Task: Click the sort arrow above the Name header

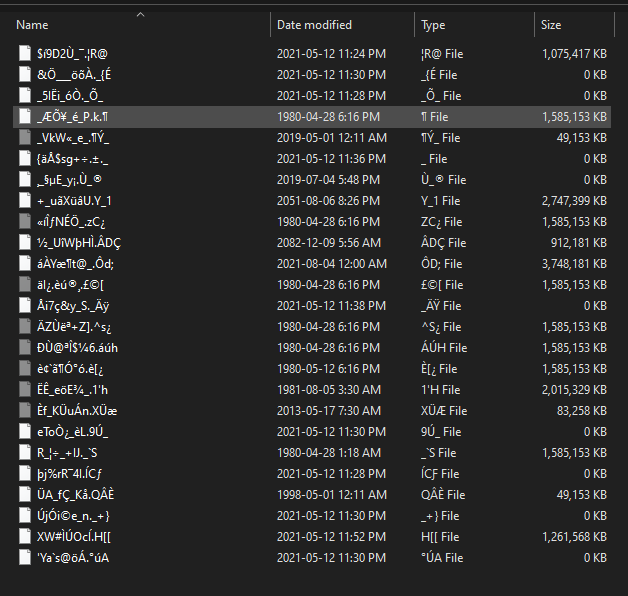Action: tap(140, 15)
